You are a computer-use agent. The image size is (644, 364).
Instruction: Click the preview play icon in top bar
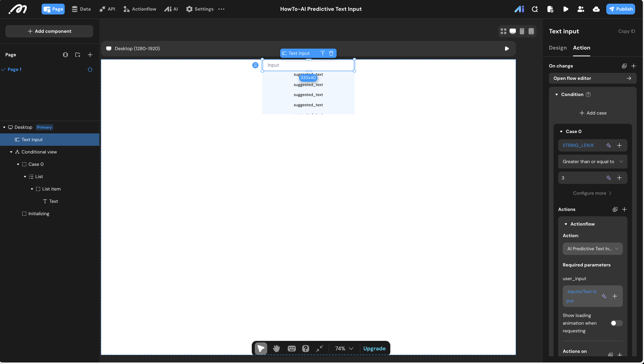tap(565, 9)
